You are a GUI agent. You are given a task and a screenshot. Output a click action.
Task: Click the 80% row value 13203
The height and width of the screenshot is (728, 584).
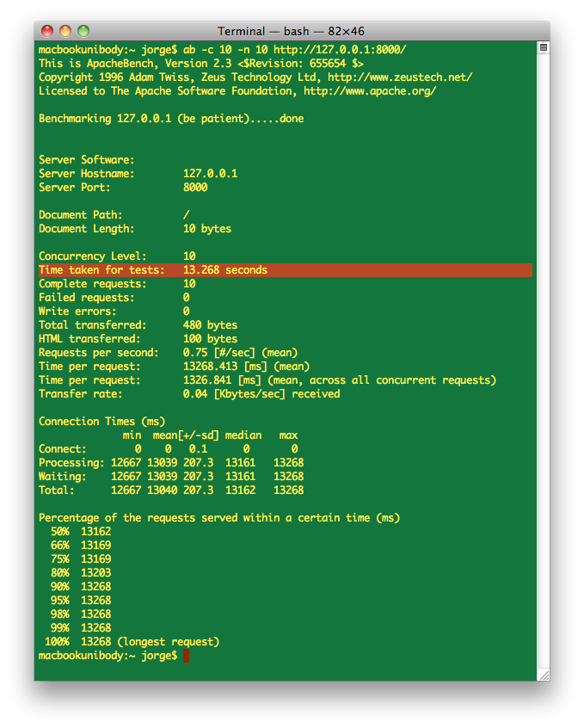[x=96, y=573]
